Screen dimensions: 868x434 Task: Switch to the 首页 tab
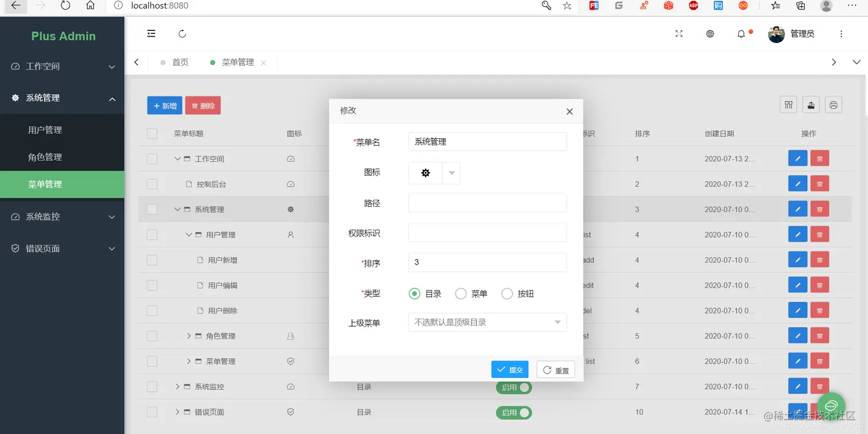tap(179, 62)
